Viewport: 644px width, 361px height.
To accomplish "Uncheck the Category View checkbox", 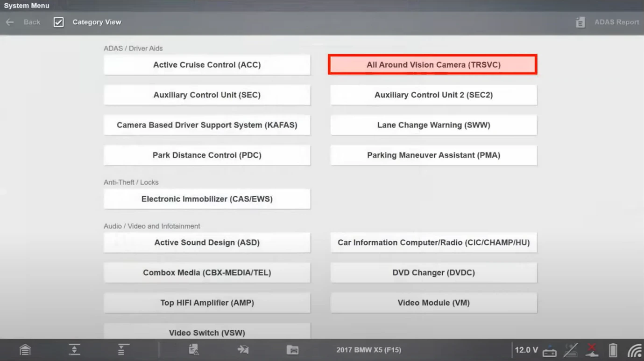I will tap(58, 22).
